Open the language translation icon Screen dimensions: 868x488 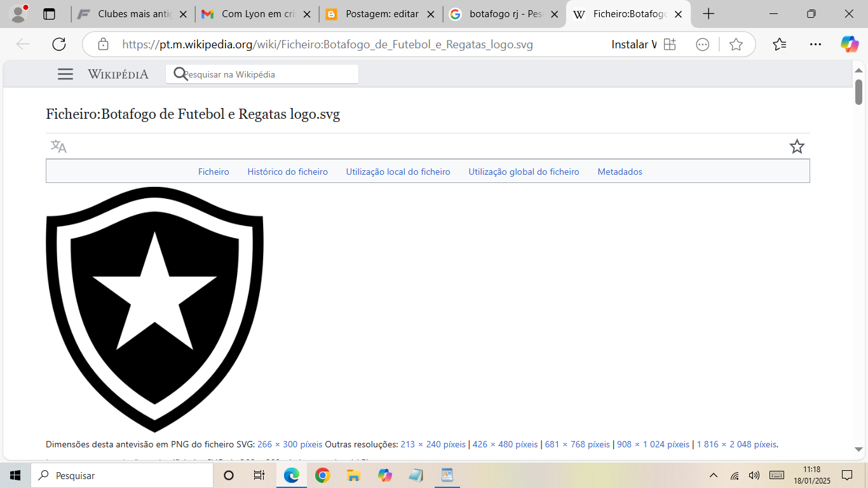pos(58,147)
